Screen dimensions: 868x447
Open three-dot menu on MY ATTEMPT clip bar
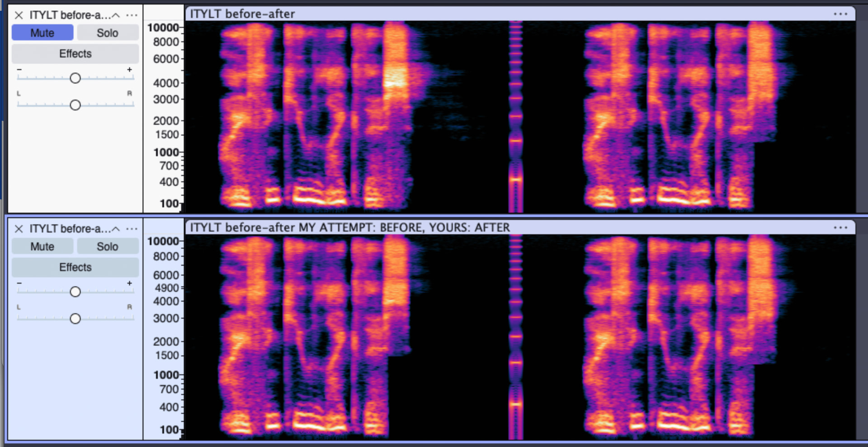(x=840, y=228)
